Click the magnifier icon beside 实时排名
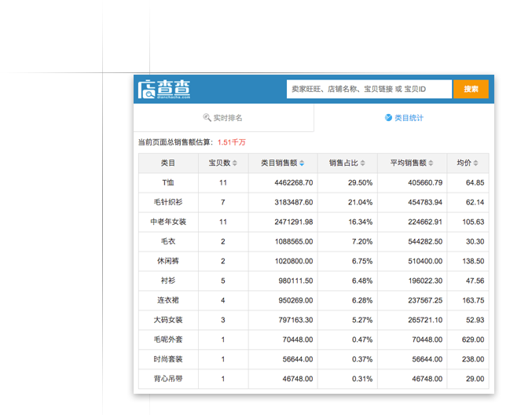 [207, 118]
